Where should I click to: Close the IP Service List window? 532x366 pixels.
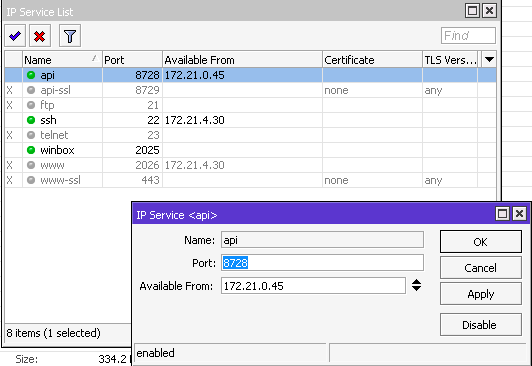click(489, 11)
